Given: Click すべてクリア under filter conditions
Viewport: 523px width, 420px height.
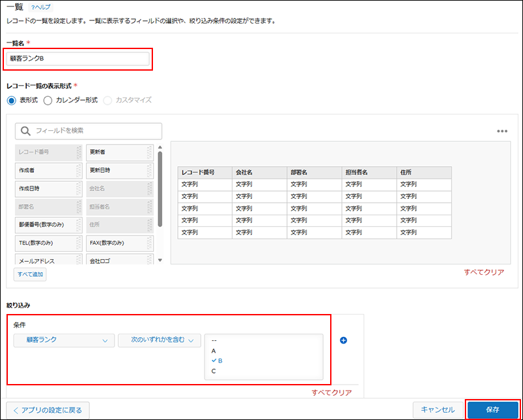Looking at the screenshot, I should coord(331,393).
